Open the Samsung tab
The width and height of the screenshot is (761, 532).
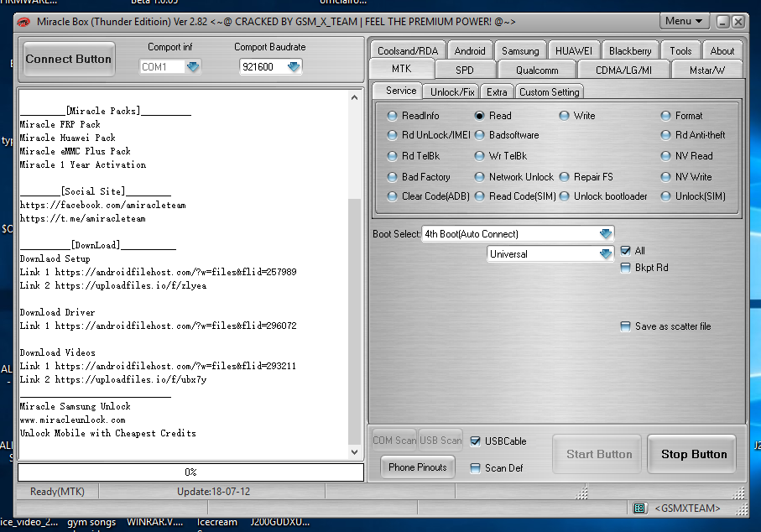coord(520,51)
